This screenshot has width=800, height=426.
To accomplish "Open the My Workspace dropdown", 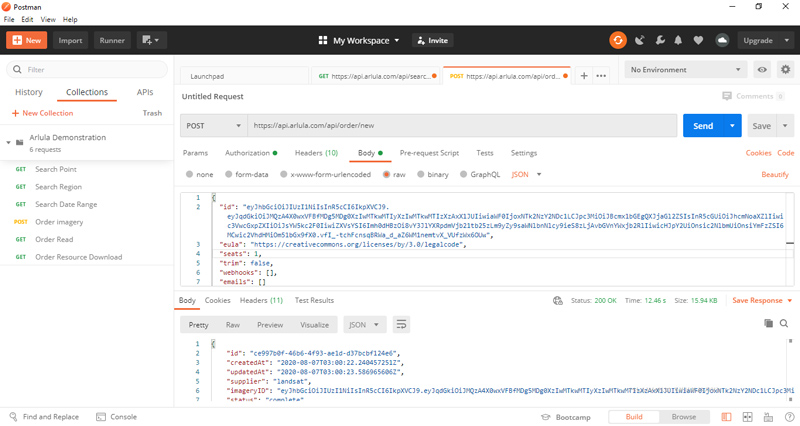I will (x=359, y=40).
